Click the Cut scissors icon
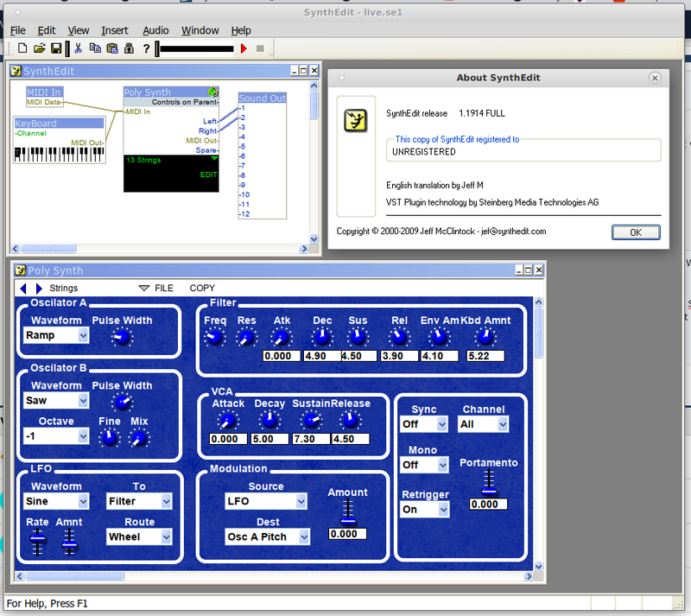Image resolution: width=691 pixels, height=616 pixels. (x=79, y=48)
